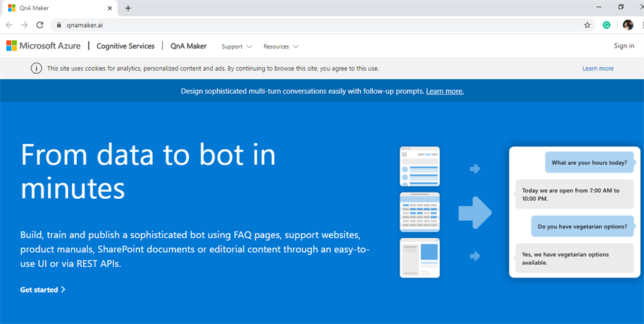Click the table document illustration thumbnail
This screenshot has height=324, width=644.
pyautogui.click(x=419, y=212)
